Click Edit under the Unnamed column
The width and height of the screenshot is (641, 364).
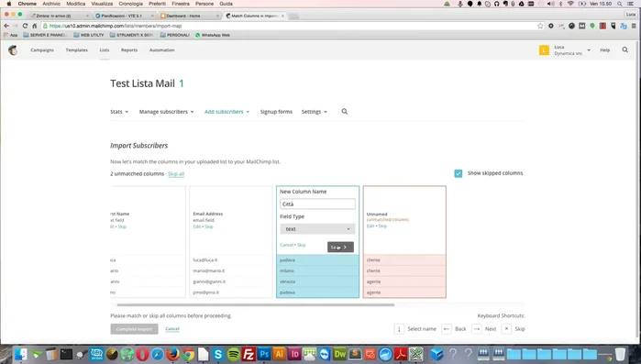pyautogui.click(x=370, y=226)
